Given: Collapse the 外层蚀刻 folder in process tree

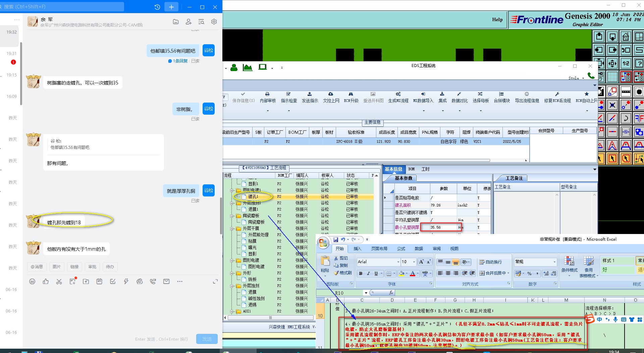Looking at the screenshot, I should pos(232,286).
